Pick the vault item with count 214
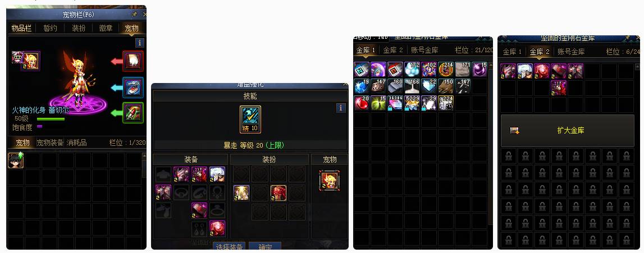Screen dimensions: 644x253 (x=446, y=70)
